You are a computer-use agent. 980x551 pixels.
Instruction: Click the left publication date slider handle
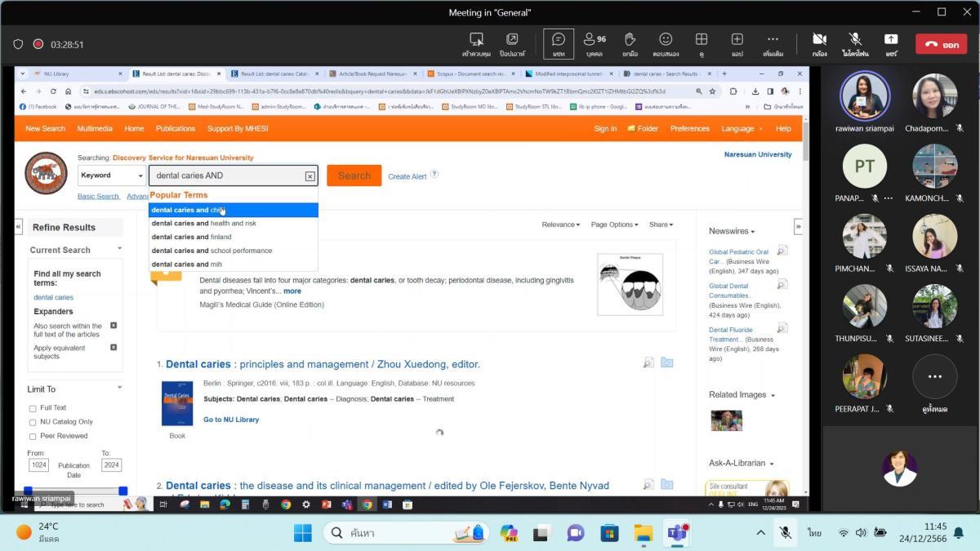click(28, 491)
